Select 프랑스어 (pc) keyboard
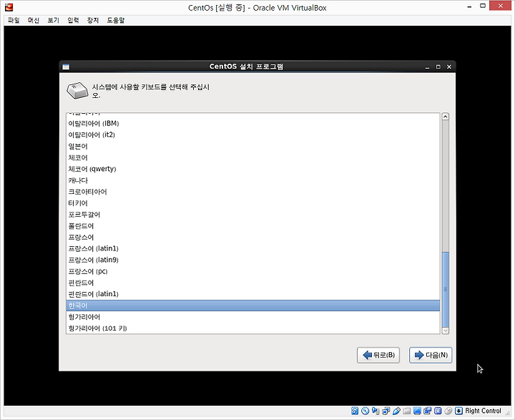The height and width of the screenshot is (420, 515). pos(253,271)
